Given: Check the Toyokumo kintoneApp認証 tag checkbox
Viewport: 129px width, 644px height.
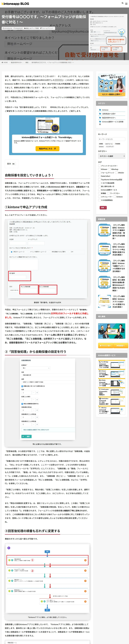Looking at the screenshot, I should click(99, 179).
